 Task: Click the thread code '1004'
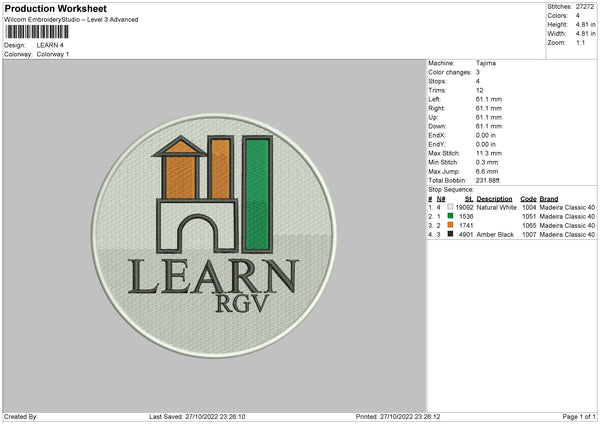pyautogui.click(x=529, y=207)
